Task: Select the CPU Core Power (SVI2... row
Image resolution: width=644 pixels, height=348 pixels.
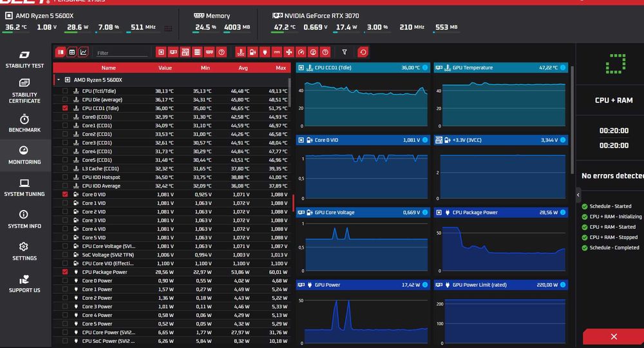Action: pyautogui.click(x=173, y=333)
